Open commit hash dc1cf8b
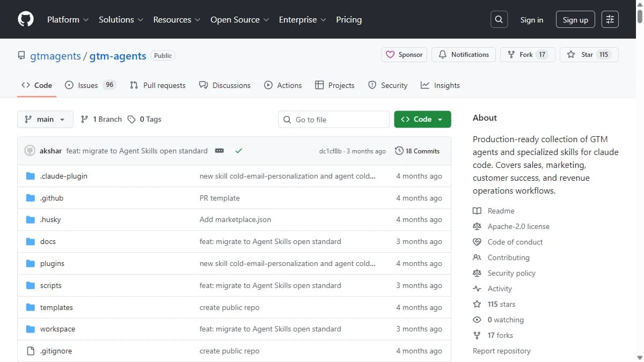 click(x=330, y=151)
